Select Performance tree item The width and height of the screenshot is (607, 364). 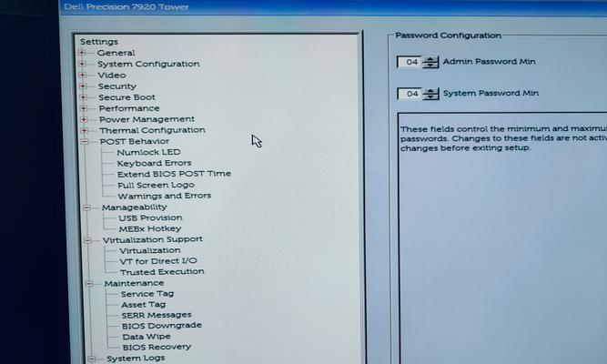129,108
